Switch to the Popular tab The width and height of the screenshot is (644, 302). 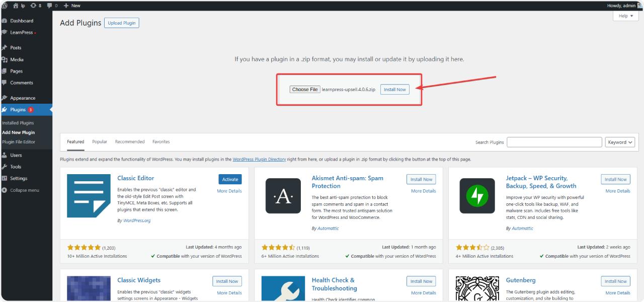pos(100,142)
